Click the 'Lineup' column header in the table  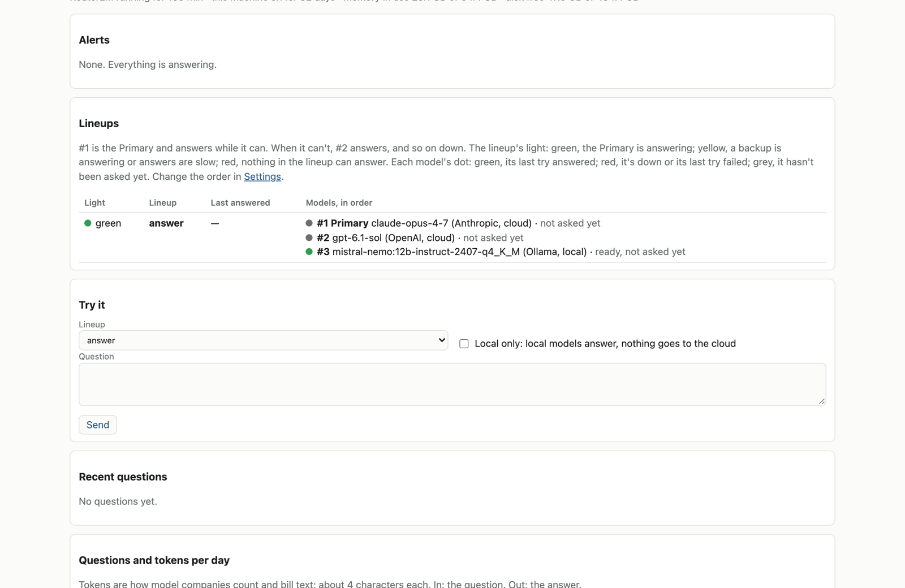[163, 202]
